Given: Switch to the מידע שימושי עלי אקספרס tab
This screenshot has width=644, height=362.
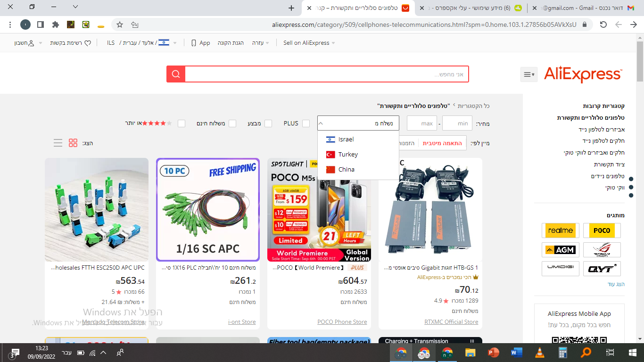Looking at the screenshot, I should [471, 8].
